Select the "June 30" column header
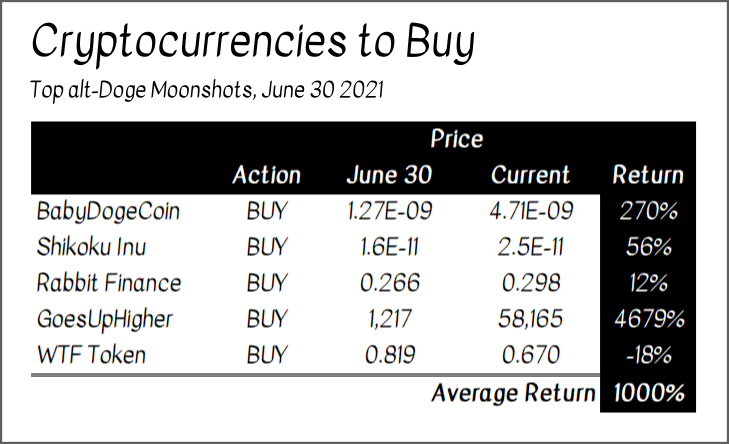Screen dimensions: 729x444 389,175
